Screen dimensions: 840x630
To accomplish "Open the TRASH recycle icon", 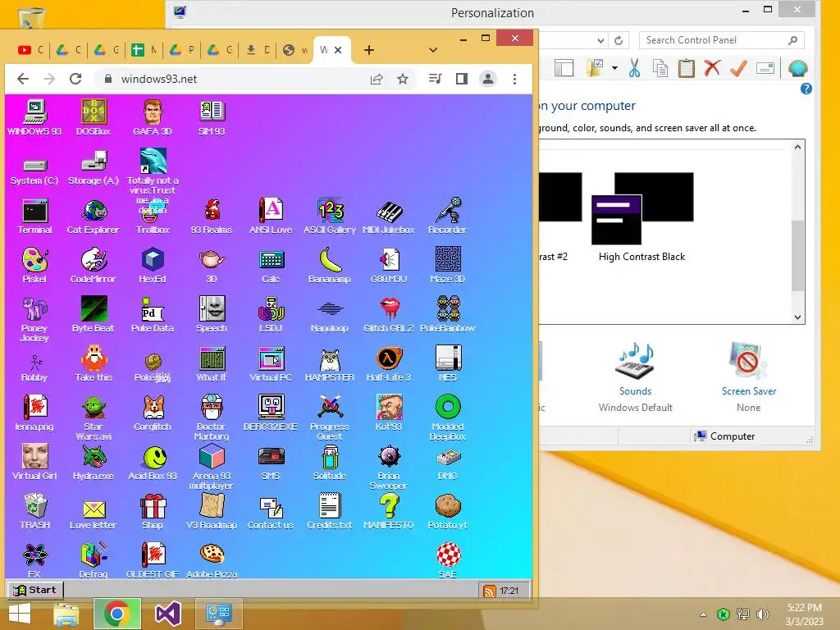I will pos(34,512).
